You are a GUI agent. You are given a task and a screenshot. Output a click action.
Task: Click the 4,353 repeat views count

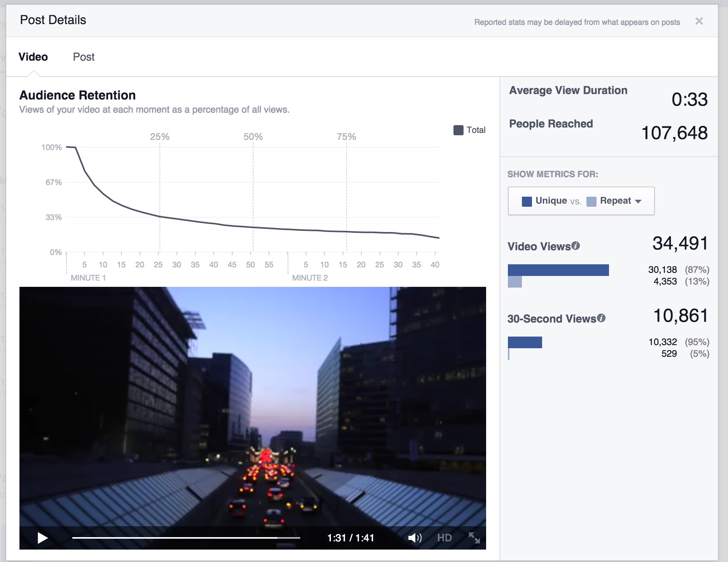[x=665, y=281]
